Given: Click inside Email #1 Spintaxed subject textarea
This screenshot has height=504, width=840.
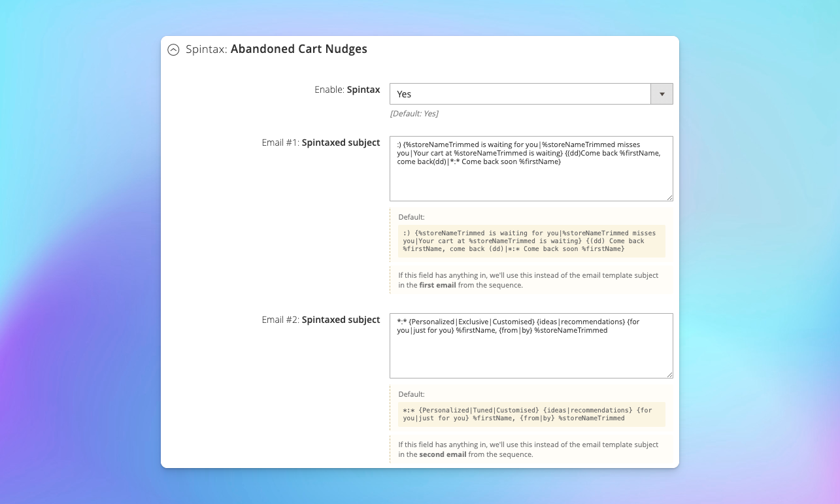Looking at the screenshot, I should pos(531,169).
